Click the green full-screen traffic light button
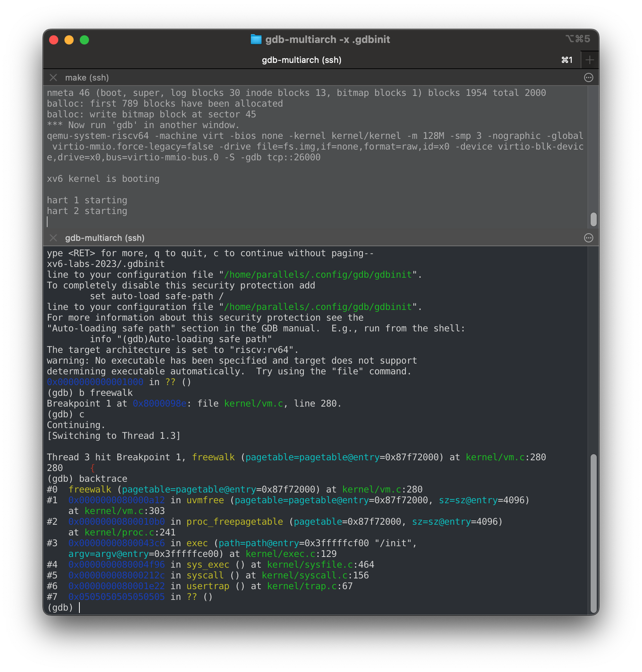642x672 pixels. tap(85, 39)
